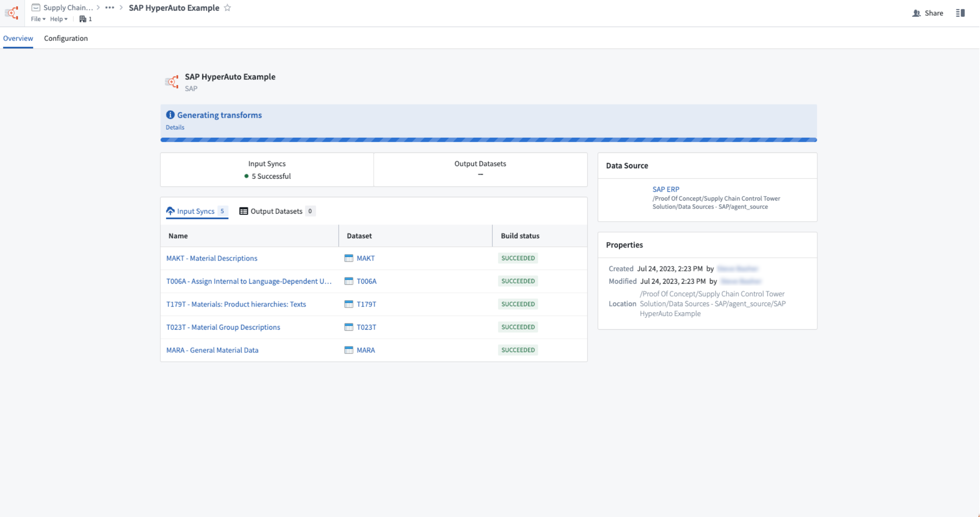This screenshot has width=980, height=517.
Task: Select the Input Syncs tab with count 5
Action: coord(197,211)
